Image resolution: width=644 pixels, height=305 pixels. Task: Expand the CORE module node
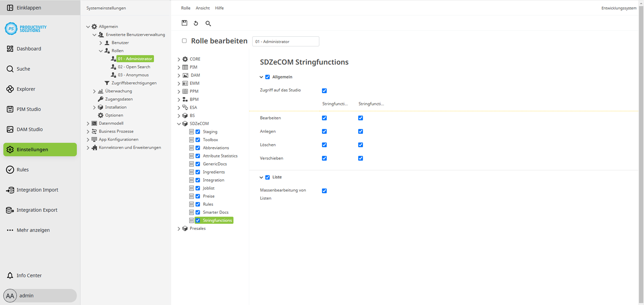(179, 58)
